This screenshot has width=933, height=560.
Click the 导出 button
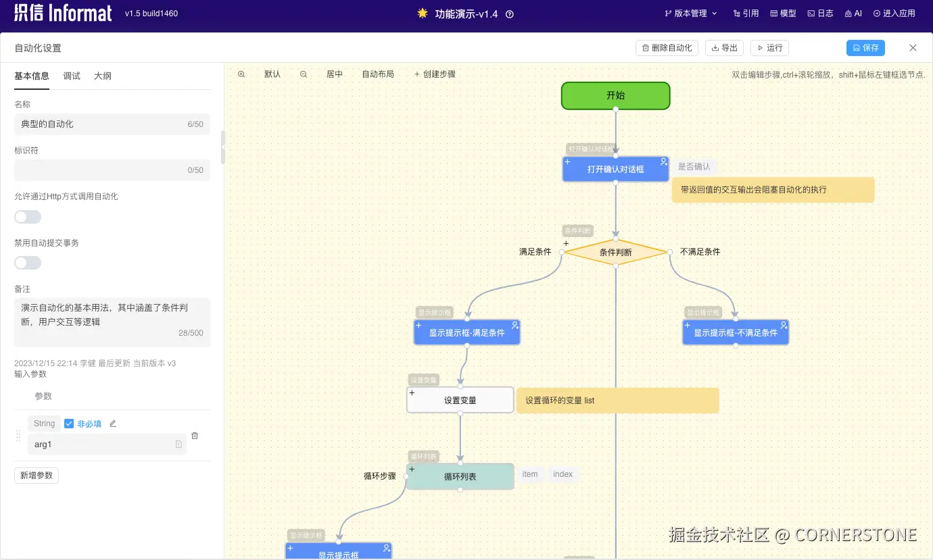tap(725, 48)
